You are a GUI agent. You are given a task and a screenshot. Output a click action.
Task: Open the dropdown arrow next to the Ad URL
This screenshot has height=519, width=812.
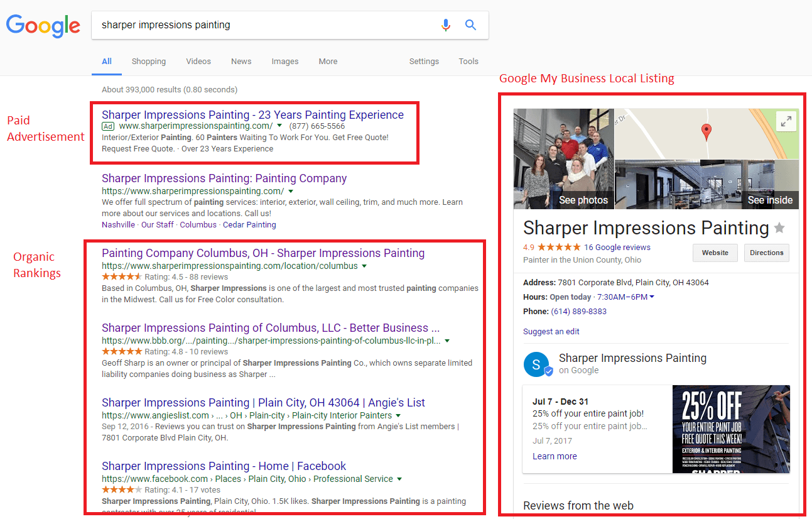278,126
